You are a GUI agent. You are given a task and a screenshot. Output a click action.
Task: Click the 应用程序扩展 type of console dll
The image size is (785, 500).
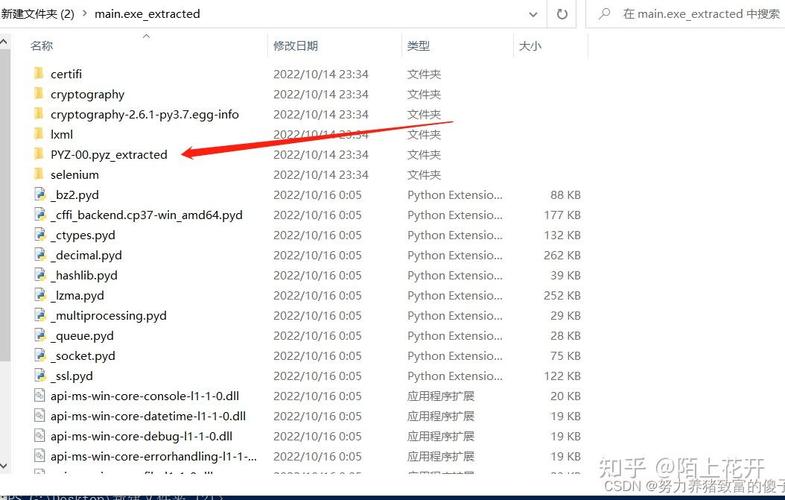click(441, 396)
